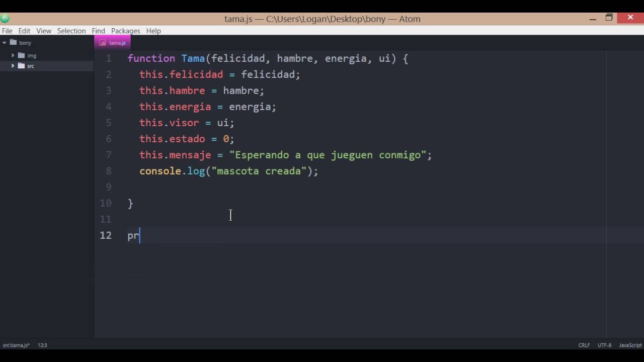Click 'felicidad' property on line 2
The image size is (644, 362).
tap(196, 74)
